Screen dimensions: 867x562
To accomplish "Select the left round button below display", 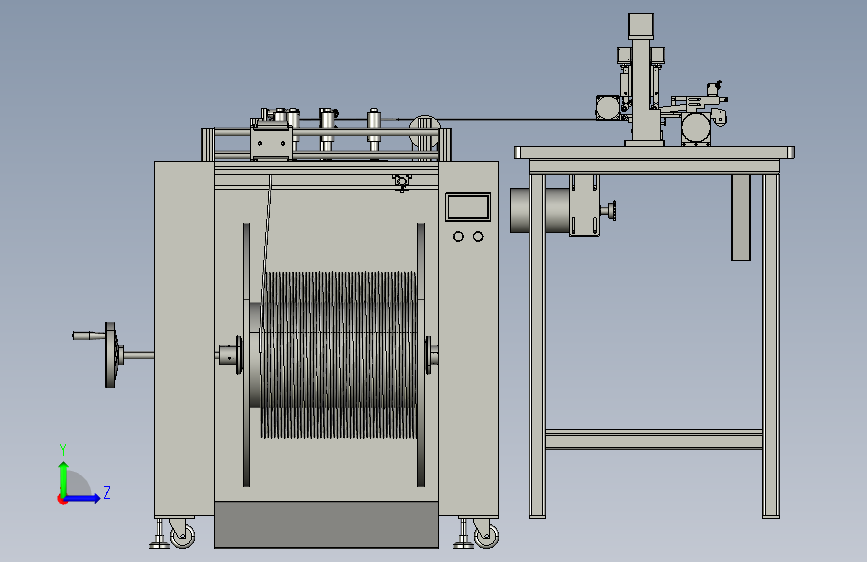I will 458,237.
